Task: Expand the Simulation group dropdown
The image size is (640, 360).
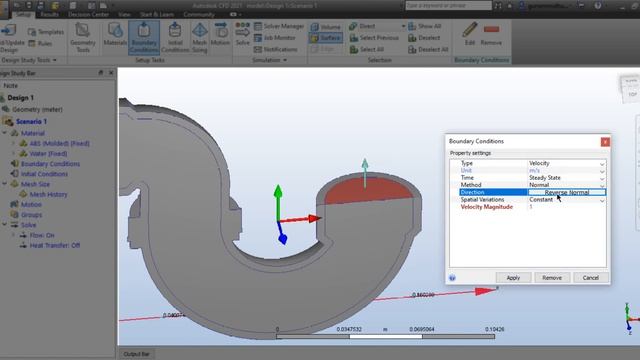Action: (285, 60)
